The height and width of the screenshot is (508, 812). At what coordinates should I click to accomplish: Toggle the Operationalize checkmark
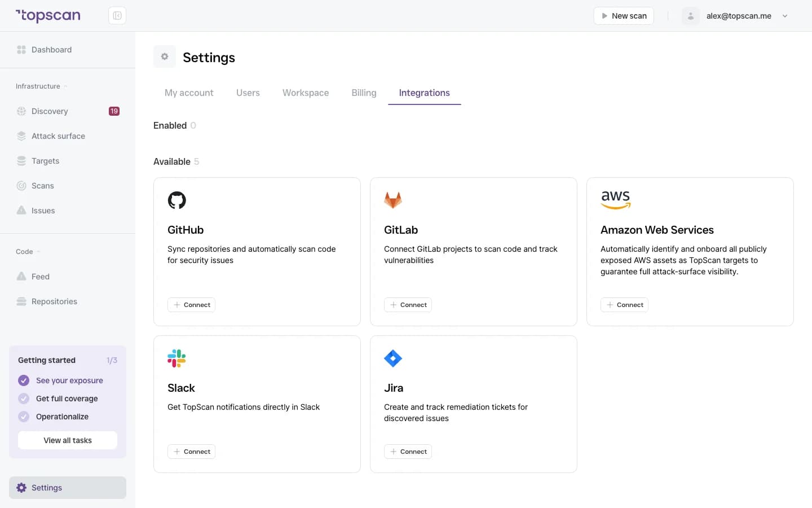coord(24,417)
